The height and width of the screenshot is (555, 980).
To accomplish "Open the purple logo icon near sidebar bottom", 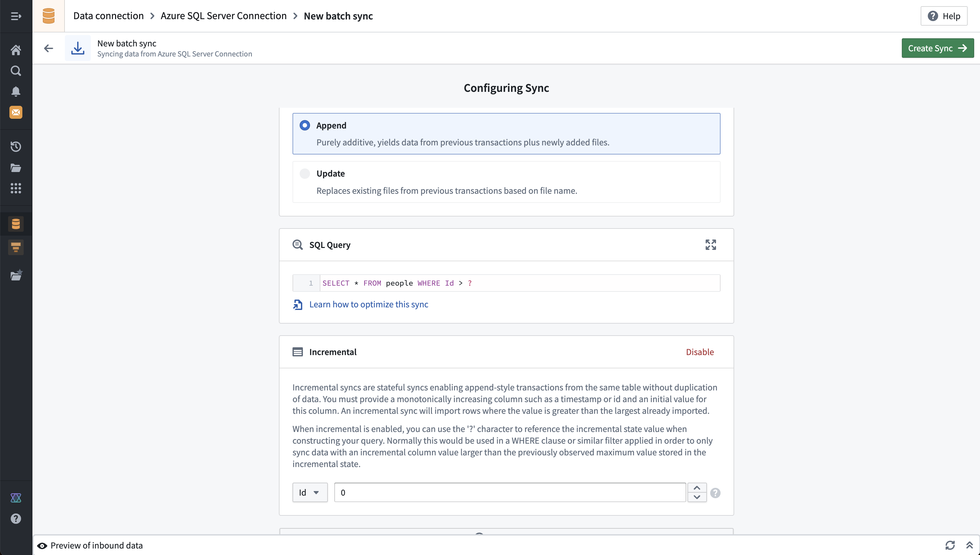I will pos(16,498).
